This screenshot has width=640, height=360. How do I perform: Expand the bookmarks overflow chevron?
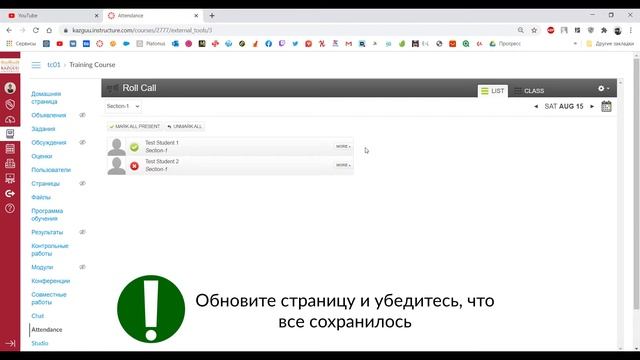(575, 44)
